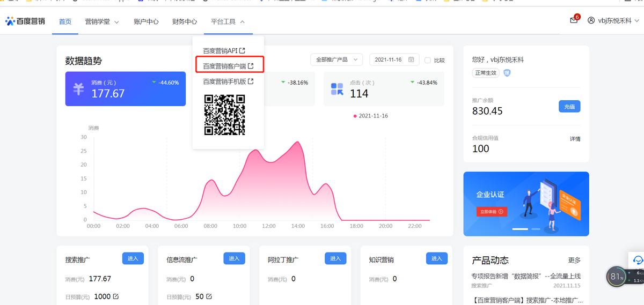
Task: Click the 830.45 推广余额 value
Action: coord(487,111)
